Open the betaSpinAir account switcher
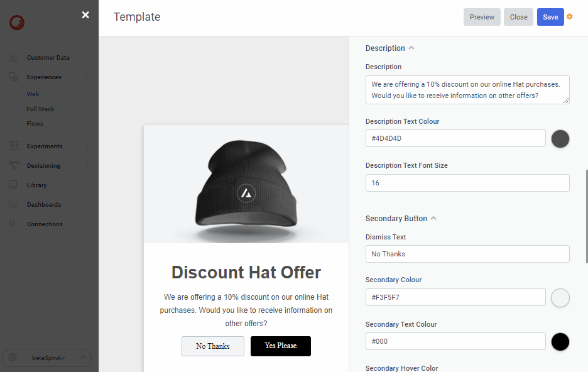The width and height of the screenshot is (588, 372). (48, 358)
